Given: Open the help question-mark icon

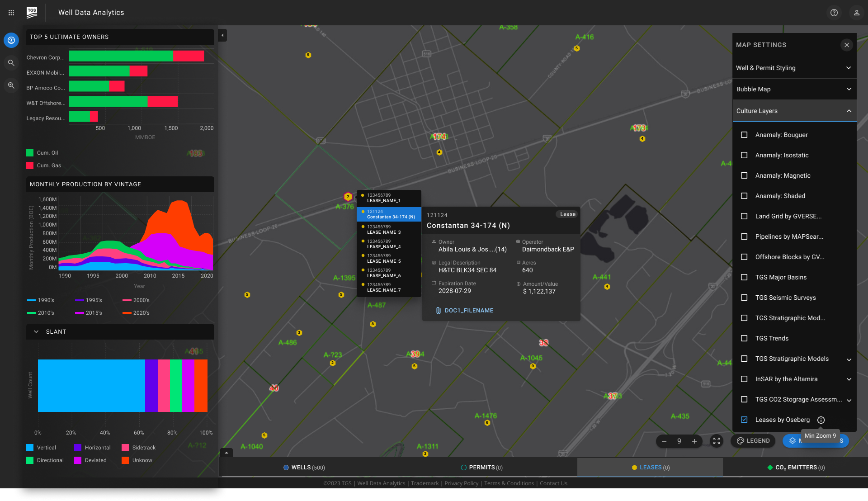Looking at the screenshot, I should (834, 13).
